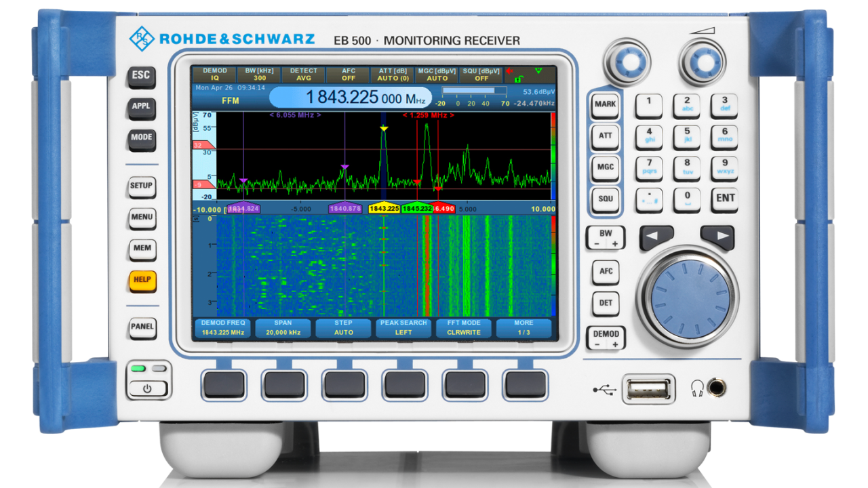Open the DEMOD IQ setting on screen
This screenshot has width=868, height=488.
pyautogui.click(x=214, y=74)
